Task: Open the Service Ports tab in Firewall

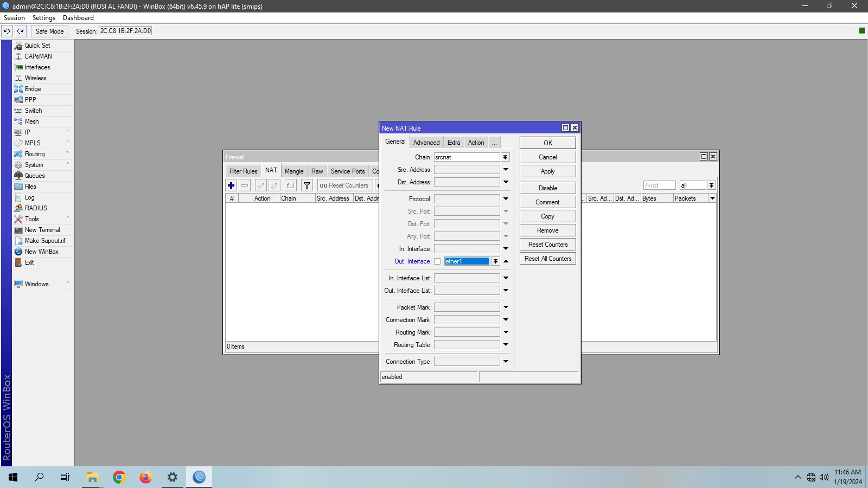Action: 348,171
